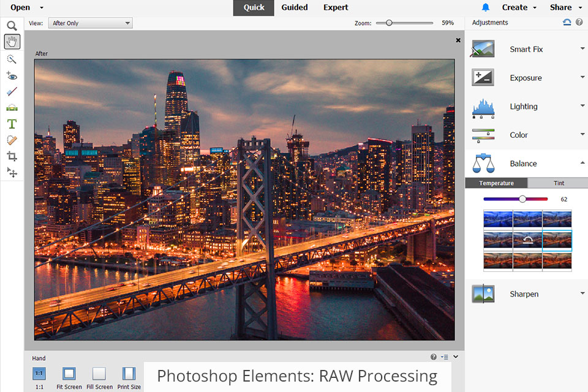Select the Crop tool
Viewport: 588px width, 392px height.
click(12, 156)
